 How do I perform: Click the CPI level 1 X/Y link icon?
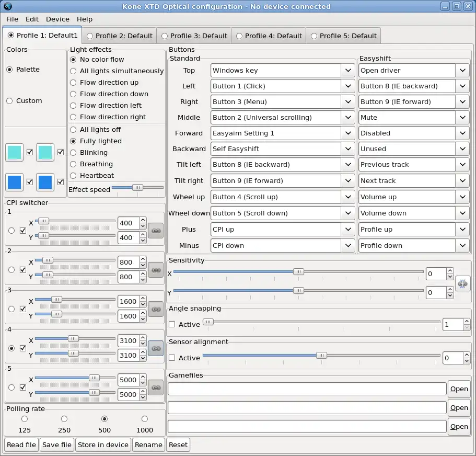156,230
